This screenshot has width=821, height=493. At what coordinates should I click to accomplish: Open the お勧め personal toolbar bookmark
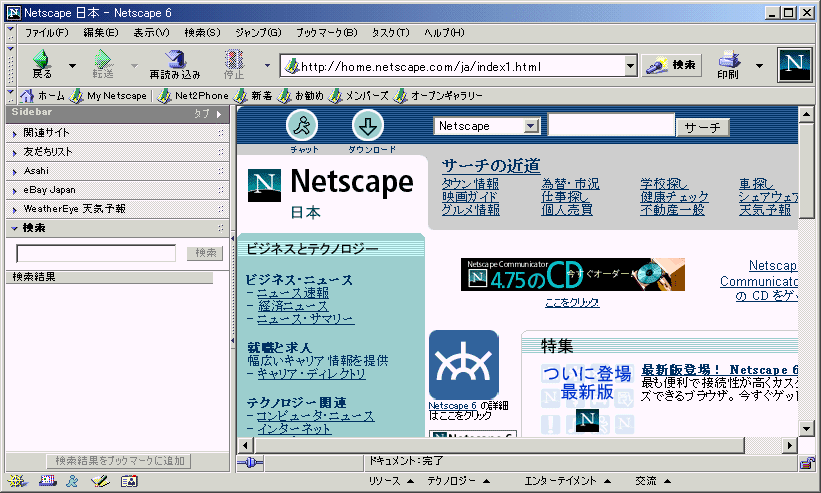(x=301, y=96)
